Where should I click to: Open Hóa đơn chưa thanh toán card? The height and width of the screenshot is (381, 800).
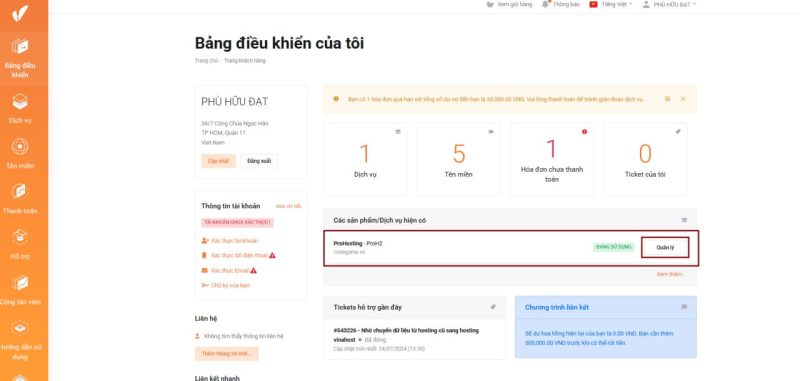point(552,159)
